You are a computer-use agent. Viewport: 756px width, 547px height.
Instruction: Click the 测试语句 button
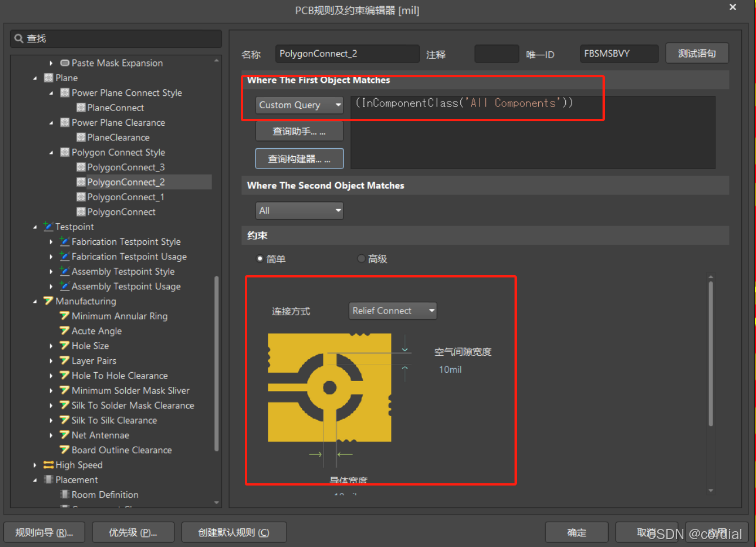click(697, 54)
